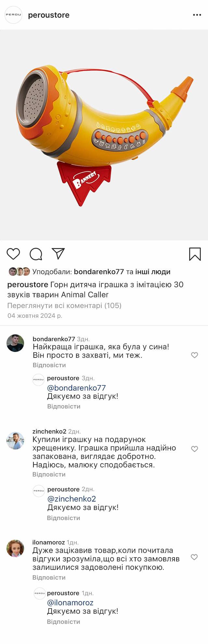Share the post with the paper plane icon
The height and width of the screenshot is (644, 208).
coord(58,254)
